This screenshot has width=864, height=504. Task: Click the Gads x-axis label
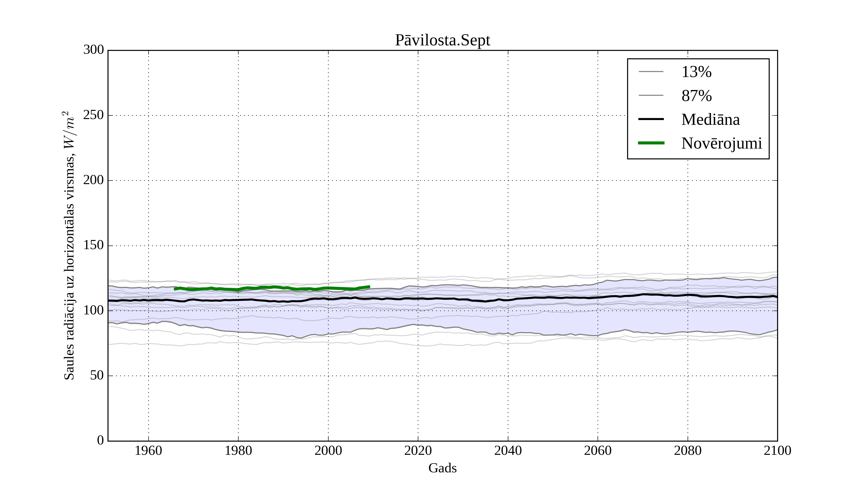[x=442, y=468]
